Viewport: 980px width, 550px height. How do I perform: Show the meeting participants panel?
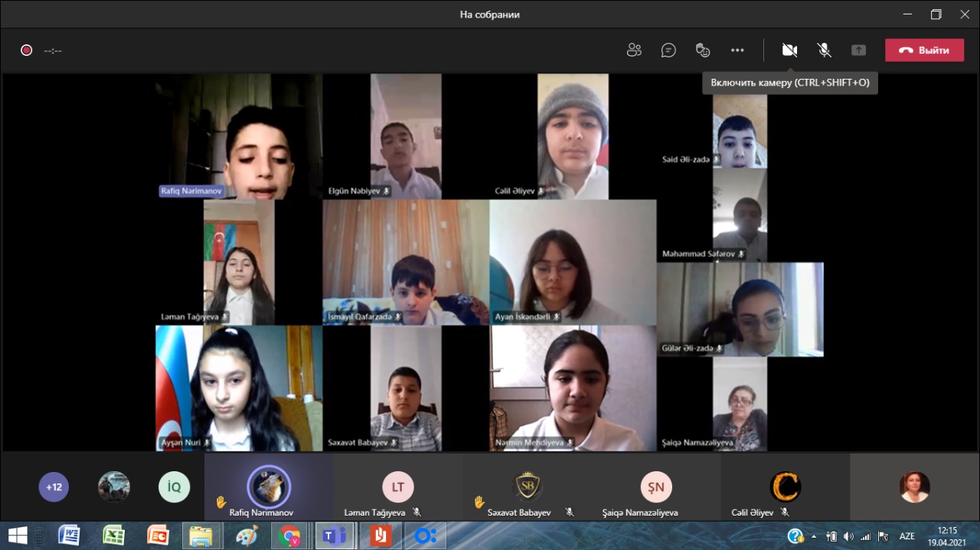point(634,50)
